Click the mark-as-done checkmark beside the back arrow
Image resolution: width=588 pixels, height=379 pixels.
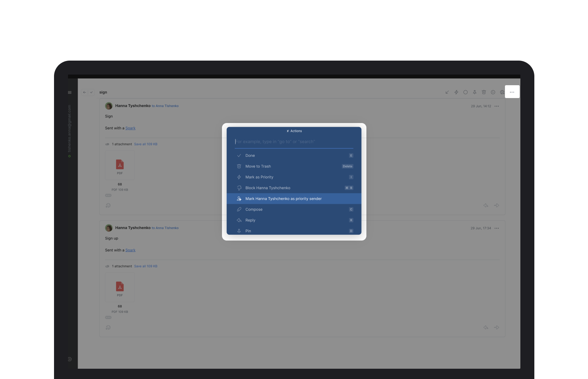point(92,93)
